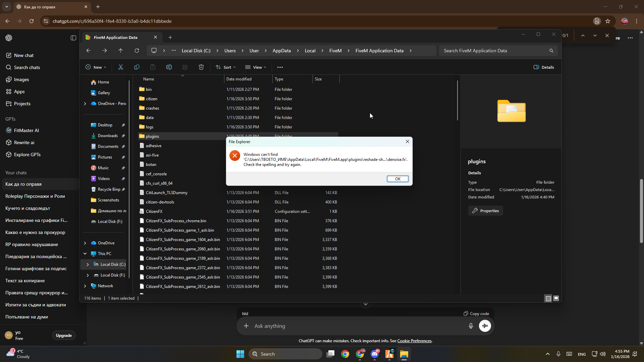Image resolution: width=644 pixels, height=362 pixels.
Task: Go up one folder with Up arrow
Action: tap(121, 51)
